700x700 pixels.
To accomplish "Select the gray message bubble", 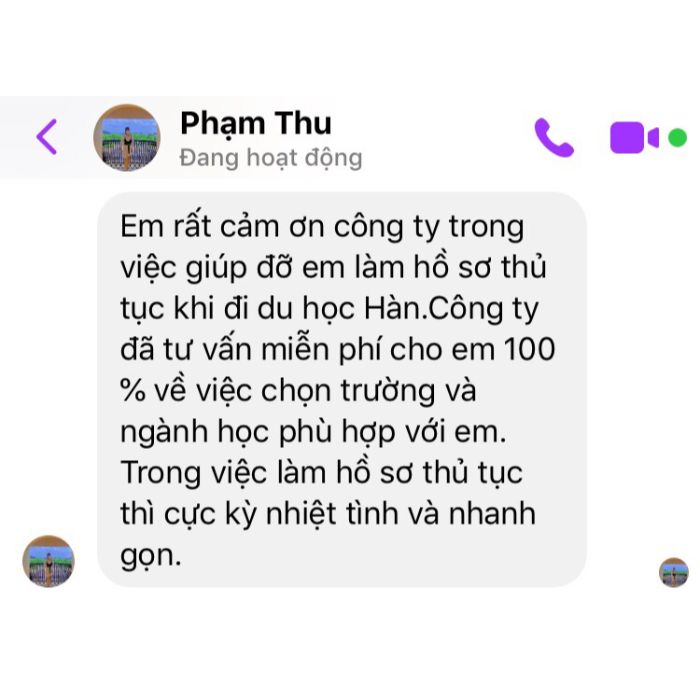I will point(342,389).
